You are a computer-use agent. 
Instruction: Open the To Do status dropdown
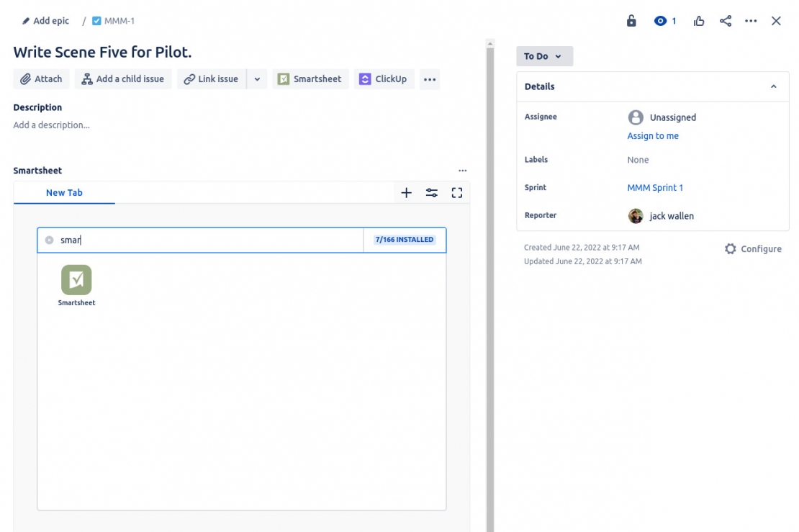545,56
